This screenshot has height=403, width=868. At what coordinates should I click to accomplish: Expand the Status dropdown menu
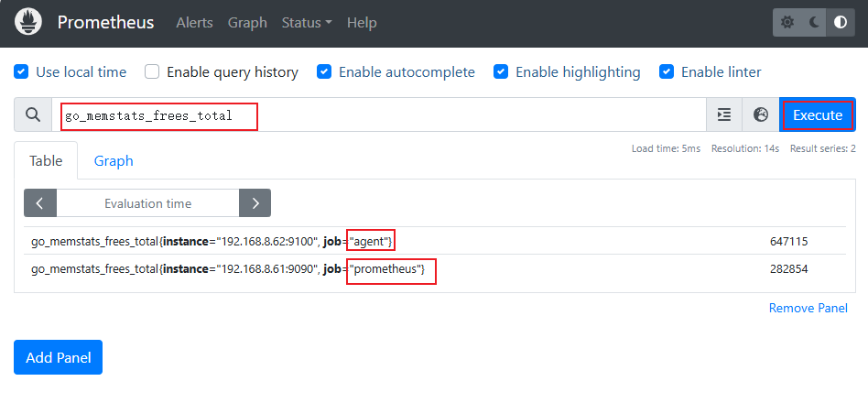point(306,23)
